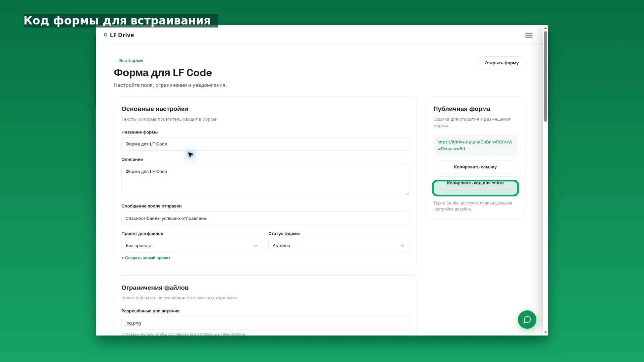Click the vertical scrollbar thumb

pyautogui.click(x=545, y=76)
